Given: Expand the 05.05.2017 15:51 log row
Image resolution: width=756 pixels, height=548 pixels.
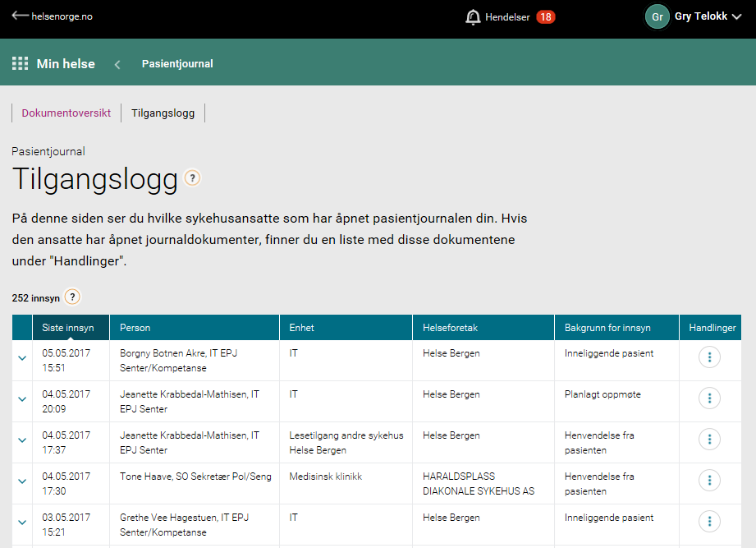Looking at the screenshot, I should click(22, 357).
